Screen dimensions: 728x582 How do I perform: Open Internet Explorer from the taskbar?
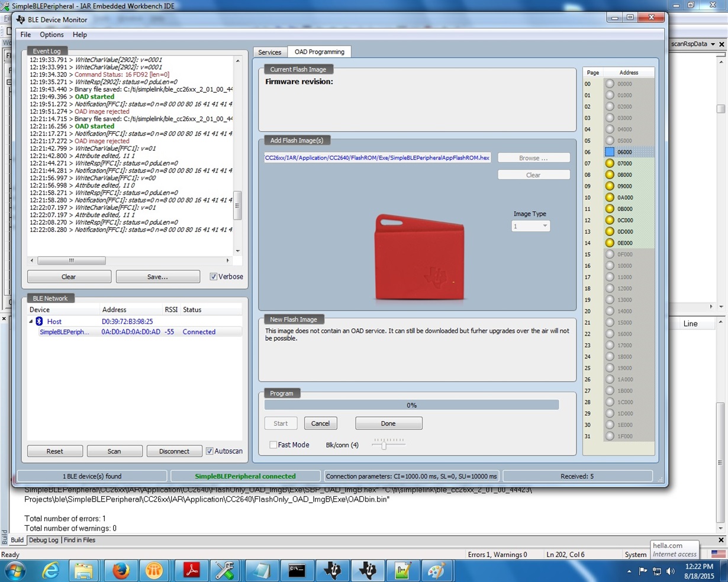pyautogui.click(x=51, y=571)
